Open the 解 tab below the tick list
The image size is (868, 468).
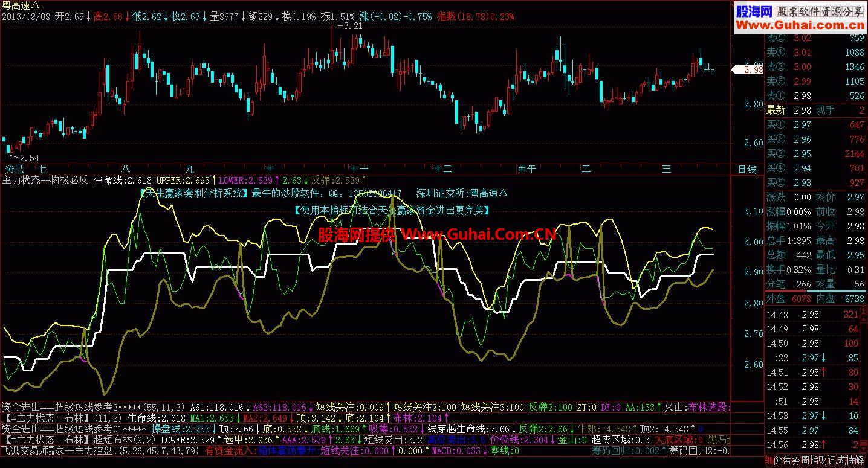click(x=860, y=460)
